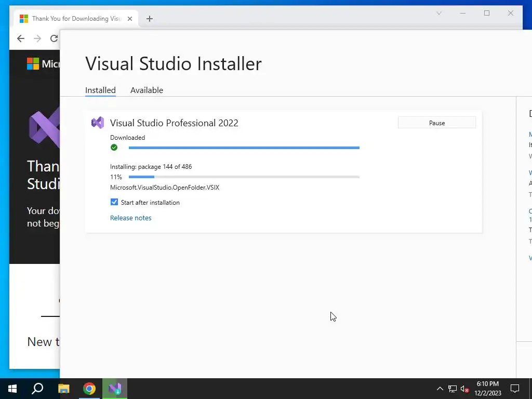Reload the Chrome page

54,38
